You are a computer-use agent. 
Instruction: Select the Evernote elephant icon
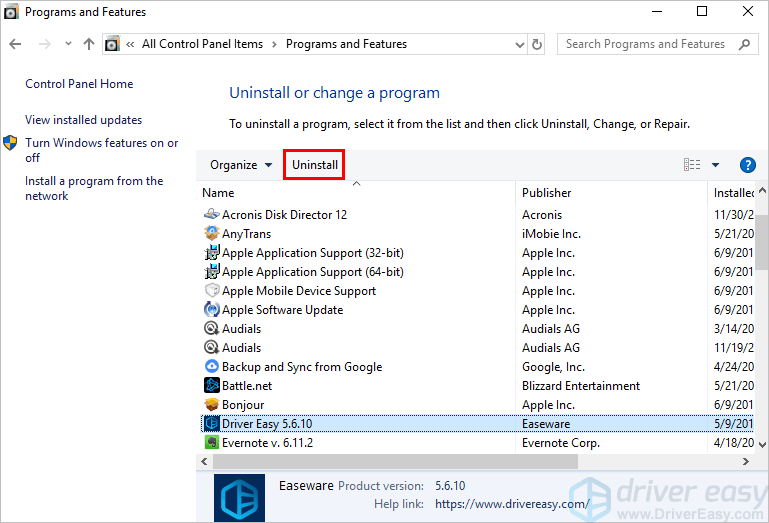(x=211, y=443)
